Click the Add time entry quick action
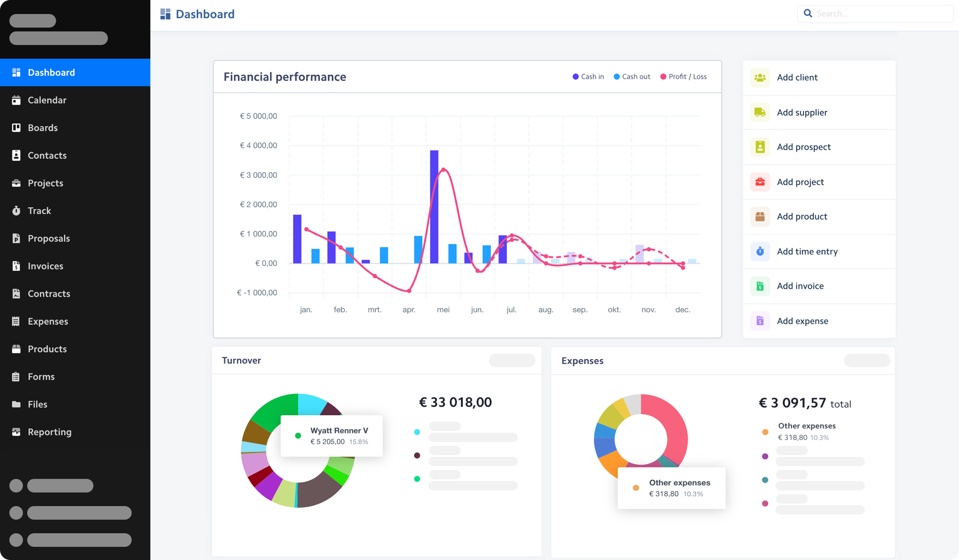Viewport: 959px width, 560px height. pyautogui.click(x=760, y=251)
